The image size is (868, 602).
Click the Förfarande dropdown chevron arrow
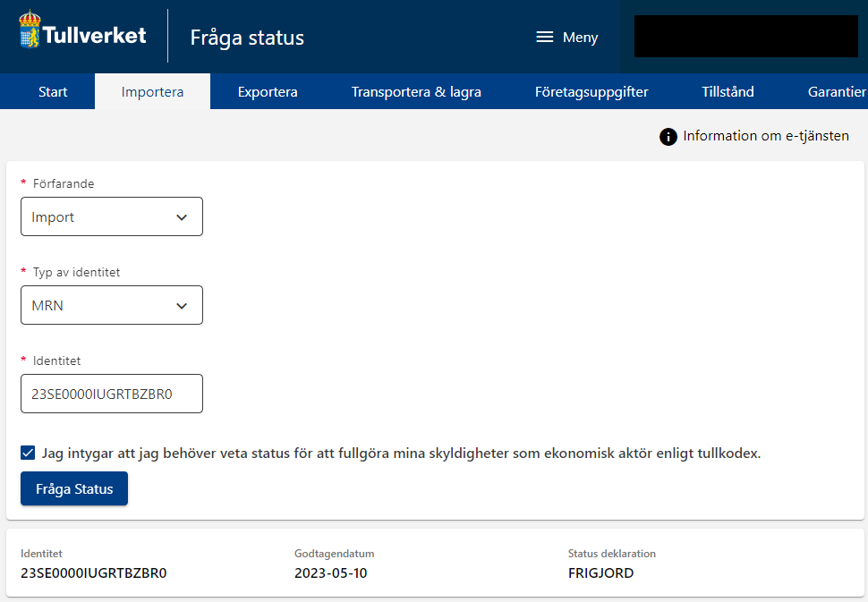click(182, 217)
